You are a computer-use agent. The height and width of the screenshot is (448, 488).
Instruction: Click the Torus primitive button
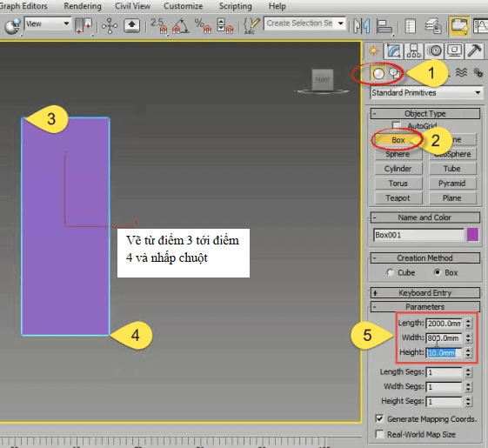[398, 184]
